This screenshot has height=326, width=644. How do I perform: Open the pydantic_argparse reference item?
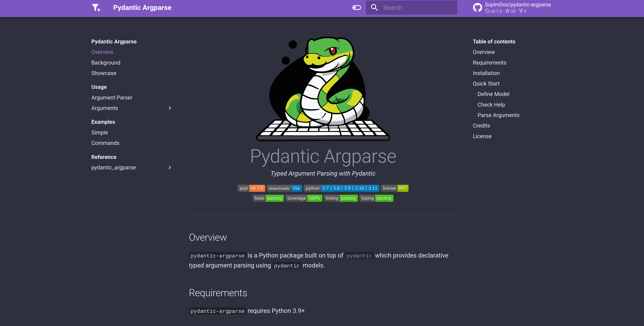(113, 167)
